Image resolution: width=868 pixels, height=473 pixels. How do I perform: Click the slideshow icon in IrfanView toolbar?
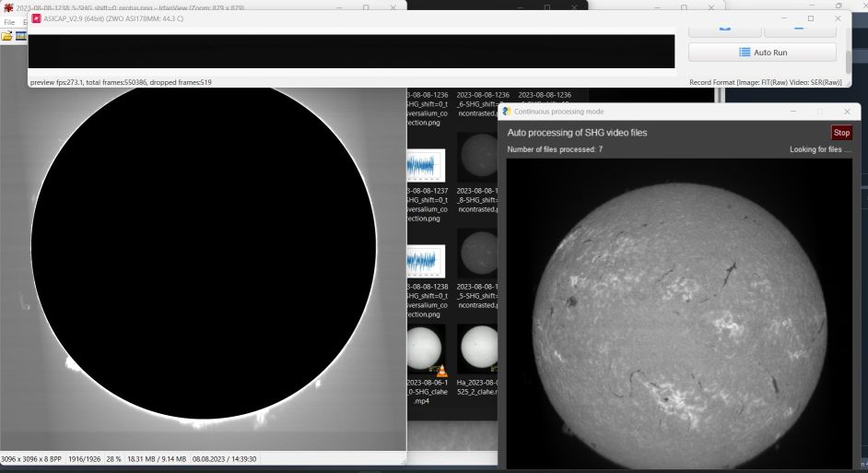[x=21, y=36]
